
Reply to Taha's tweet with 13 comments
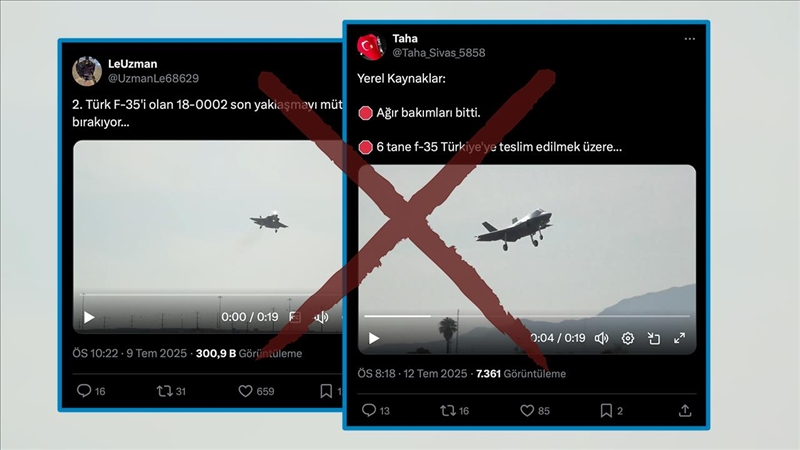[368, 410]
